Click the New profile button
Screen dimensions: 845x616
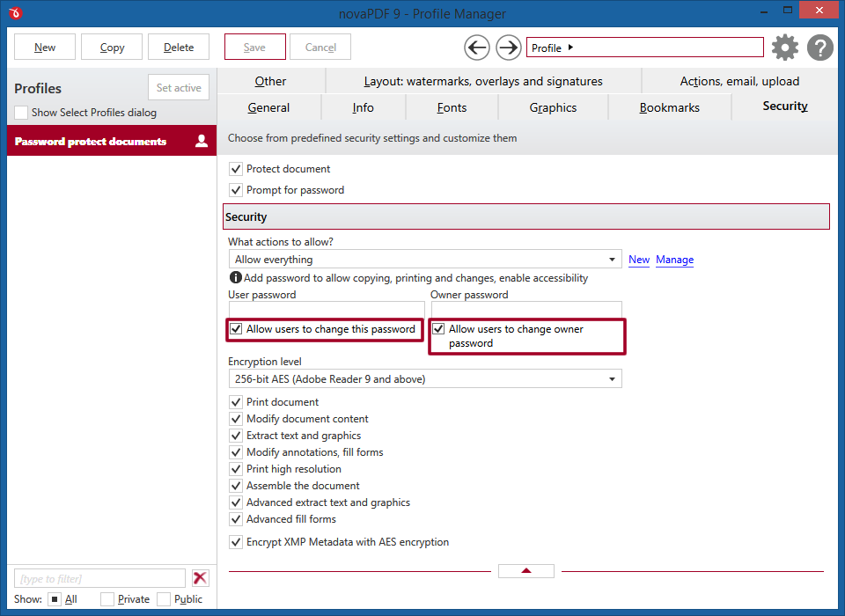click(x=45, y=47)
